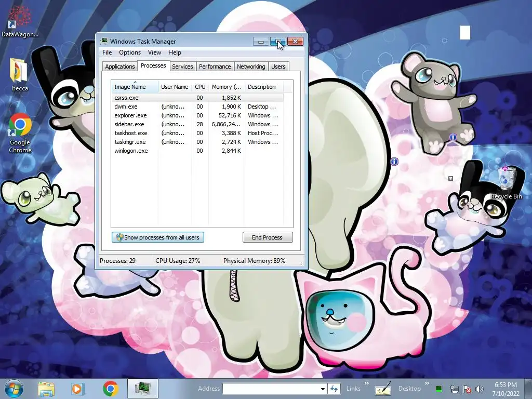Open the network status tray icon
The width and height of the screenshot is (532, 399).
tap(454, 389)
